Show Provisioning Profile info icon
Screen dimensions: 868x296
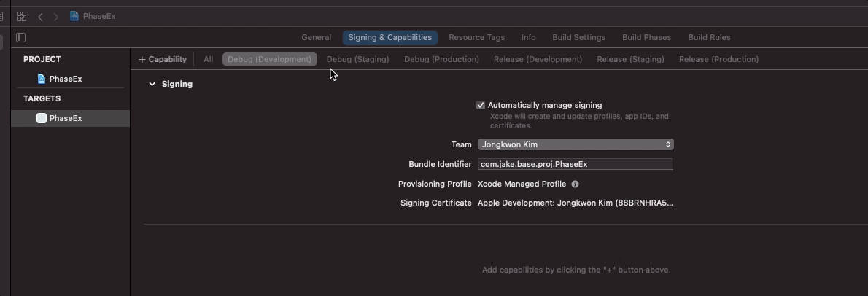pyautogui.click(x=576, y=184)
